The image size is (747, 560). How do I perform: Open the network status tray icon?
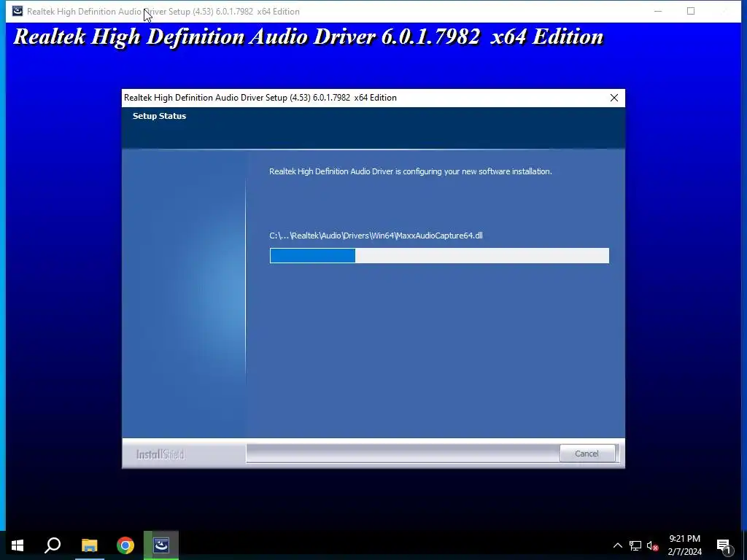point(635,545)
